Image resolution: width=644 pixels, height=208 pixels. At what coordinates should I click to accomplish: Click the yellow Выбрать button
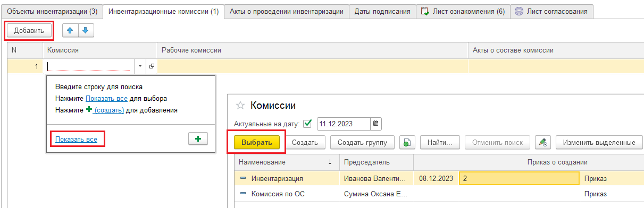(x=257, y=142)
